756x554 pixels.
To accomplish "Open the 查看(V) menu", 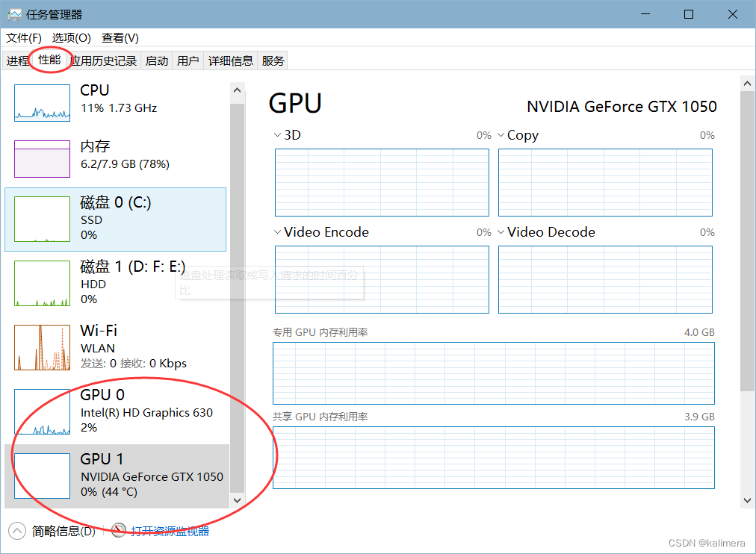I will click(120, 37).
